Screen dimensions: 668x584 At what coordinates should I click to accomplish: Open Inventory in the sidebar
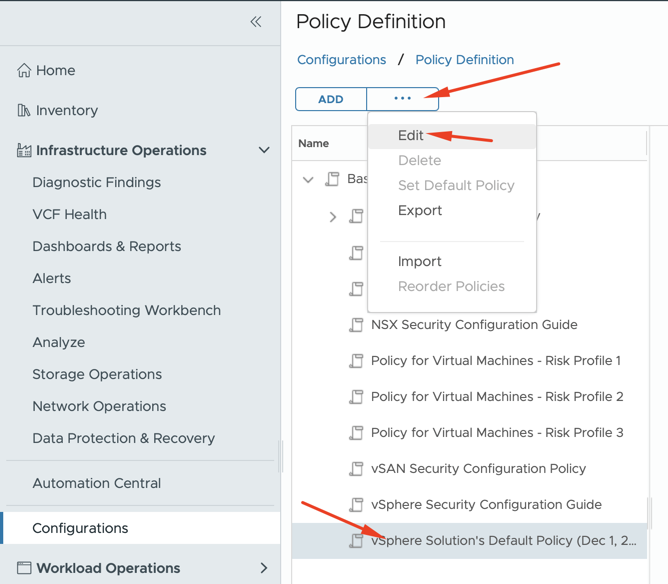(x=67, y=110)
